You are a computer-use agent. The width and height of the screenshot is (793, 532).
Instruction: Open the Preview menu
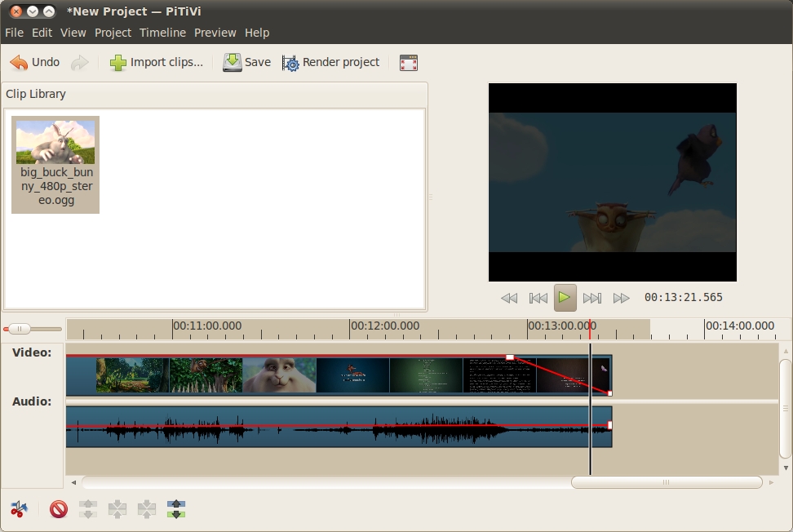point(215,33)
